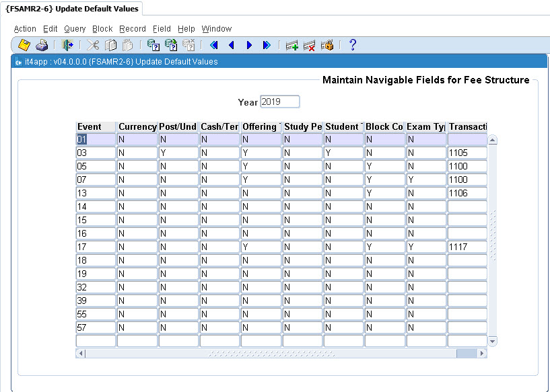Click the Print icon

(42, 45)
